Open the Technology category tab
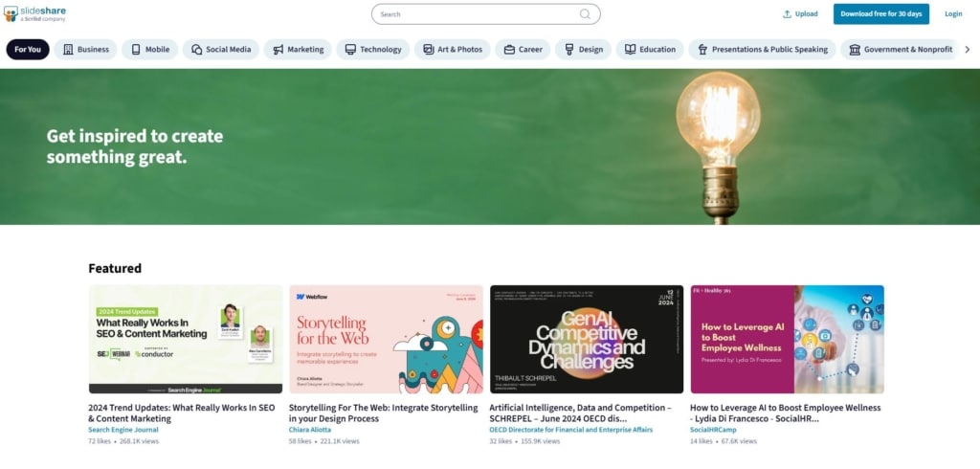980x469 pixels. pos(373,50)
